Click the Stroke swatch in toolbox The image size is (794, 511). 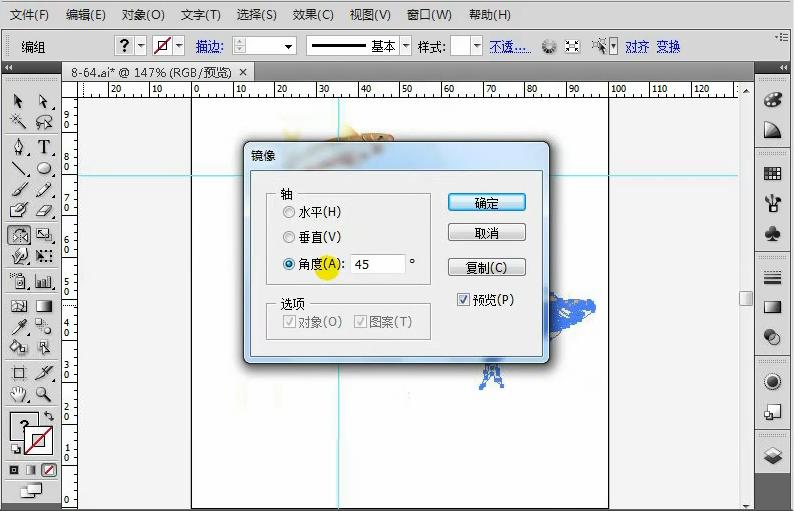(x=38, y=441)
